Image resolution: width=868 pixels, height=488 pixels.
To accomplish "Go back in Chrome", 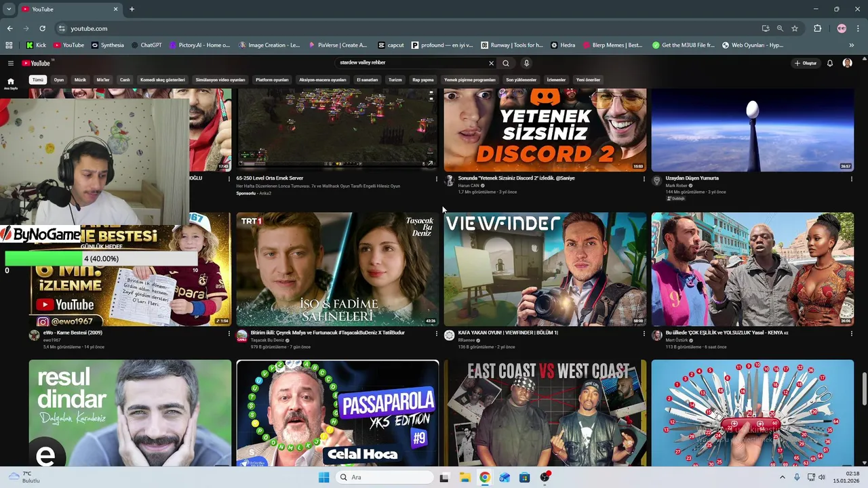I will pyautogui.click(x=9, y=28).
